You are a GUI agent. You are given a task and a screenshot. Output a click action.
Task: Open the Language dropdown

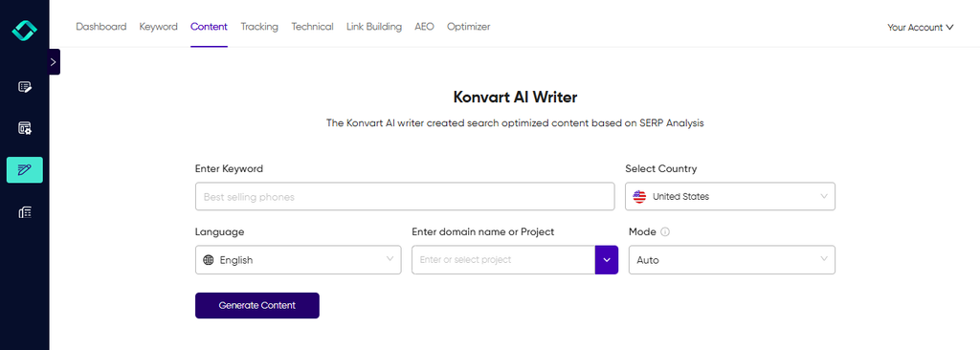tap(299, 259)
